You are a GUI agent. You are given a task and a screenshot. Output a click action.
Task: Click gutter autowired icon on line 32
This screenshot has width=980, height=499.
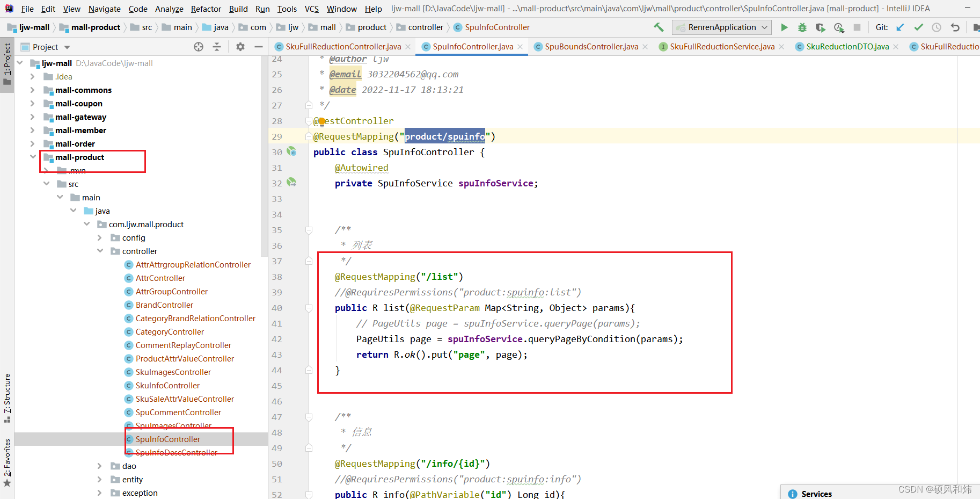[291, 183]
